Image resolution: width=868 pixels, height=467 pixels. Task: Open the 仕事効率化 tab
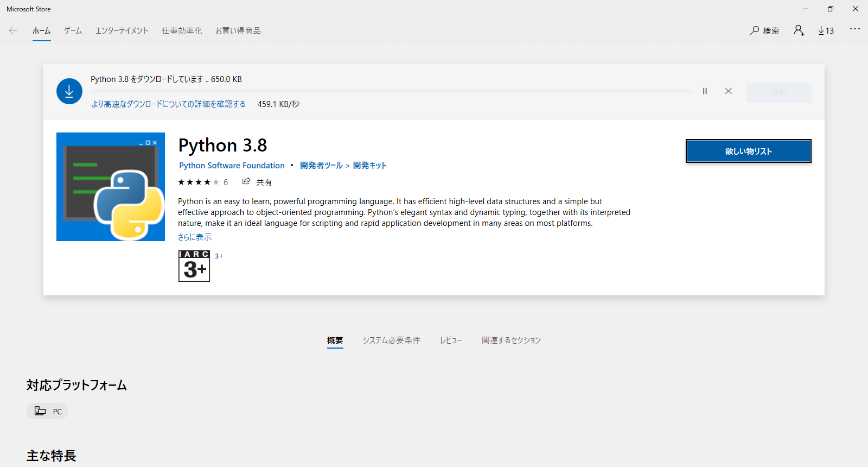[182, 31]
